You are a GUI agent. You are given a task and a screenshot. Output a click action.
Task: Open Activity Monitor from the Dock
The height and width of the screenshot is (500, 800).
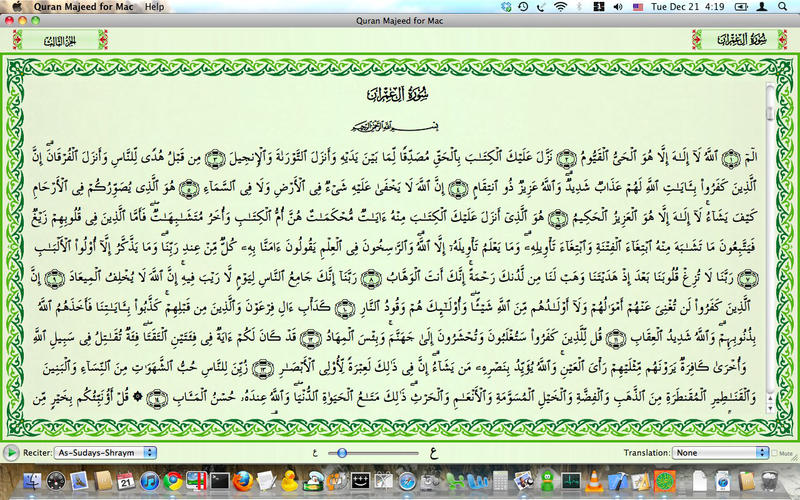570,481
